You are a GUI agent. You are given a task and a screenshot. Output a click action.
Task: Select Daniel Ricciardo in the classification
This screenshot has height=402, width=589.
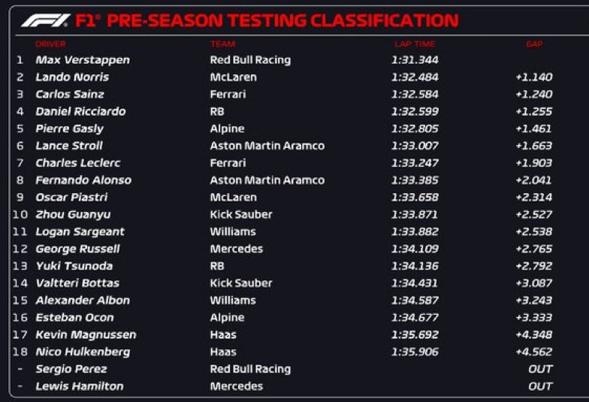click(x=80, y=112)
